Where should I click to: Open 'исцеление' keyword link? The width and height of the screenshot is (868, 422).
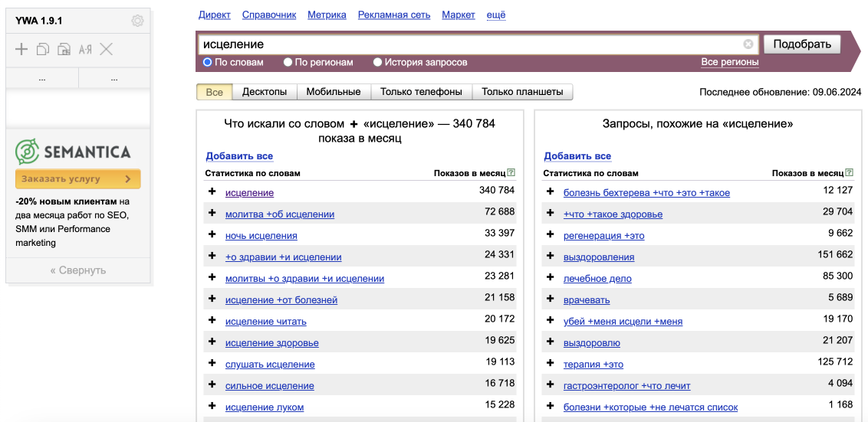coord(250,193)
